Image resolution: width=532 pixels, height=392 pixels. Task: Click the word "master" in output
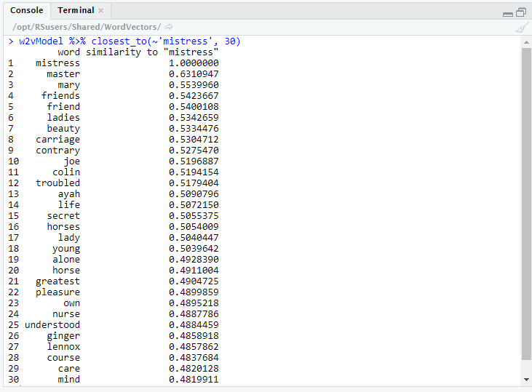pos(63,74)
